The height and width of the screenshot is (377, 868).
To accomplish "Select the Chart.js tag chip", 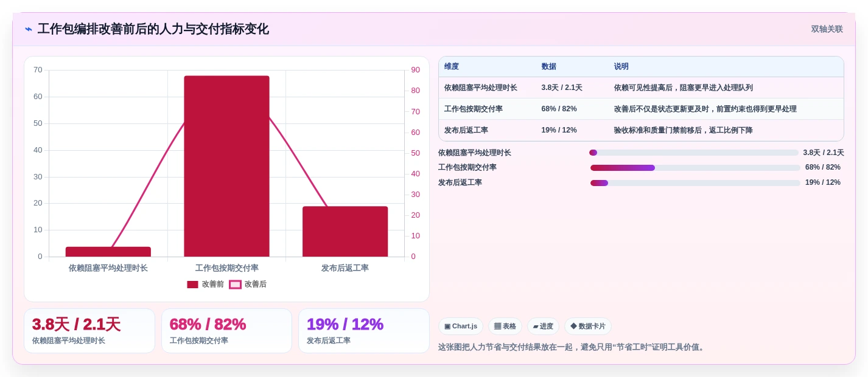I will click(461, 327).
